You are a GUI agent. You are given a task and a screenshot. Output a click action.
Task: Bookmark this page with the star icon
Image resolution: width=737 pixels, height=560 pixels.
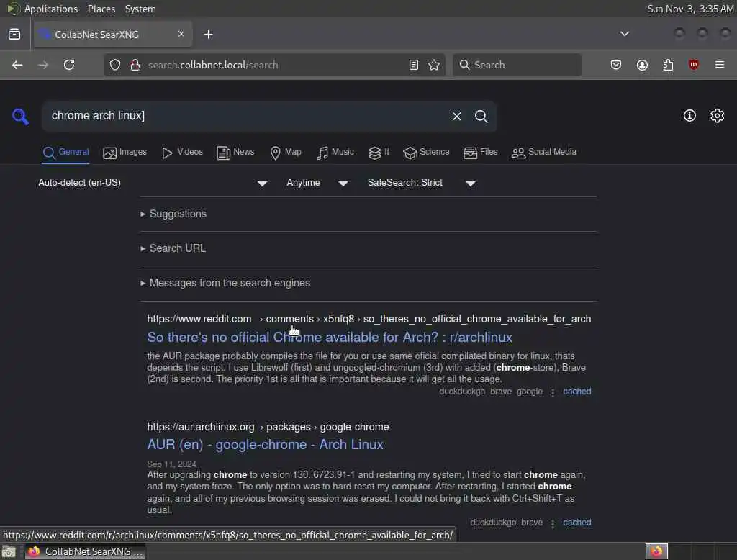pyautogui.click(x=434, y=65)
